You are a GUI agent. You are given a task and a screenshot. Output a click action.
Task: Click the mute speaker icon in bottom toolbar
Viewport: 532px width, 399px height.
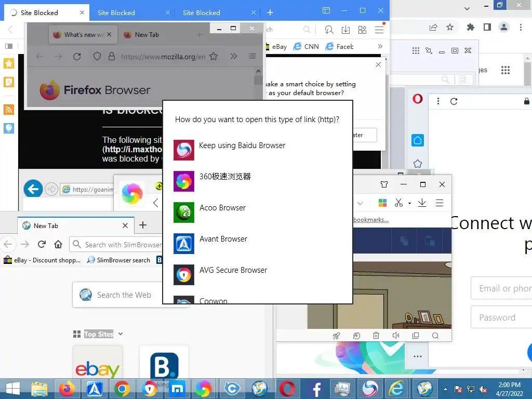[395, 336]
